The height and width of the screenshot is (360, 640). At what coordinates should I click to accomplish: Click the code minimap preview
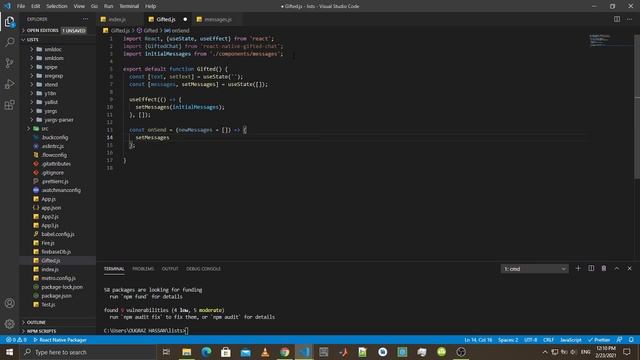pos(600,40)
